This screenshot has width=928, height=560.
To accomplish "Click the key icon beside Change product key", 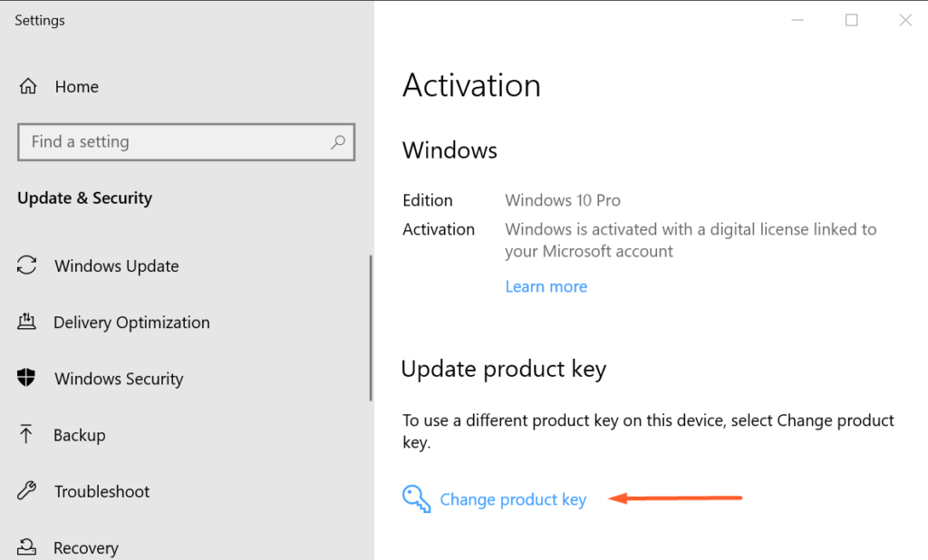I will [417, 498].
